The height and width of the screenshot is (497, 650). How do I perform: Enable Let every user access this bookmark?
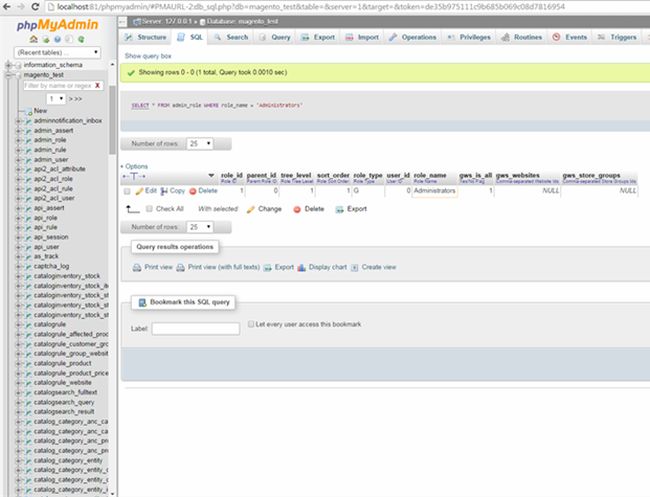[x=251, y=324]
